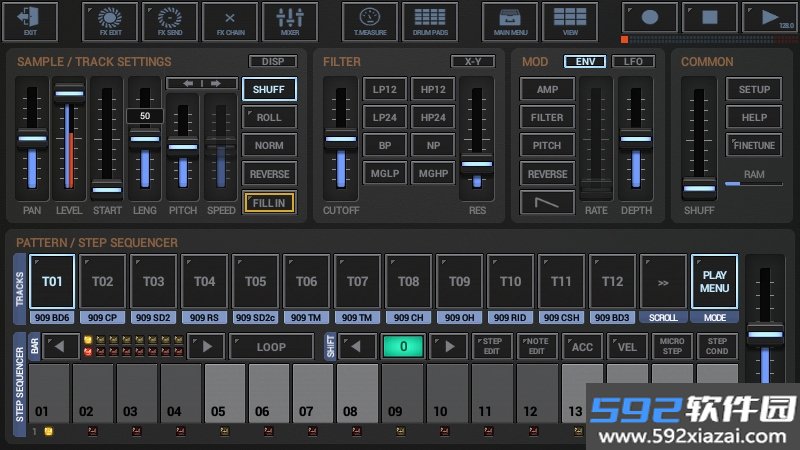Open the STEP EDIT menu
This screenshot has height=450, width=800.
(492, 347)
